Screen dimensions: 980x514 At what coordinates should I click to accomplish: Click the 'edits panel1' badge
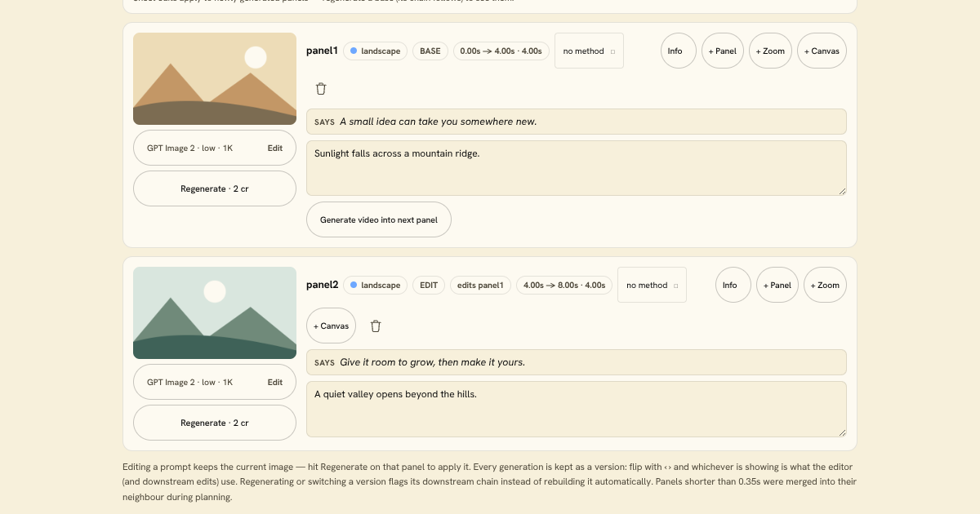click(x=480, y=285)
